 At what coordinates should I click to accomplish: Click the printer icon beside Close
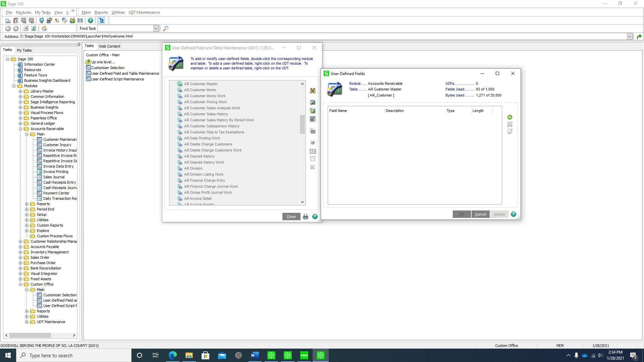[x=305, y=217]
